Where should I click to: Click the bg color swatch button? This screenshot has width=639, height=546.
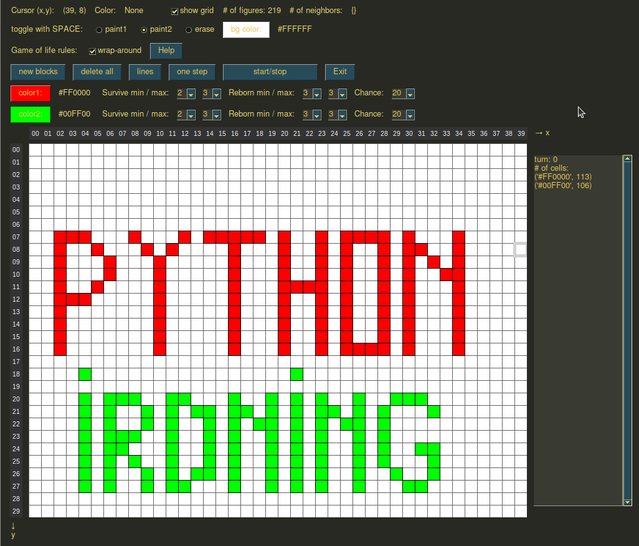pos(246,30)
